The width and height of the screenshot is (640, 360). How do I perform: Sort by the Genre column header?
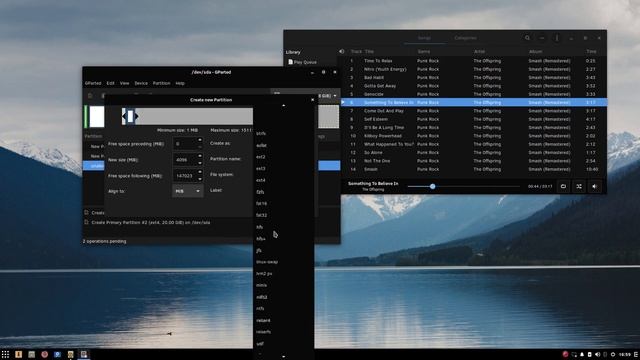[424, 51]
